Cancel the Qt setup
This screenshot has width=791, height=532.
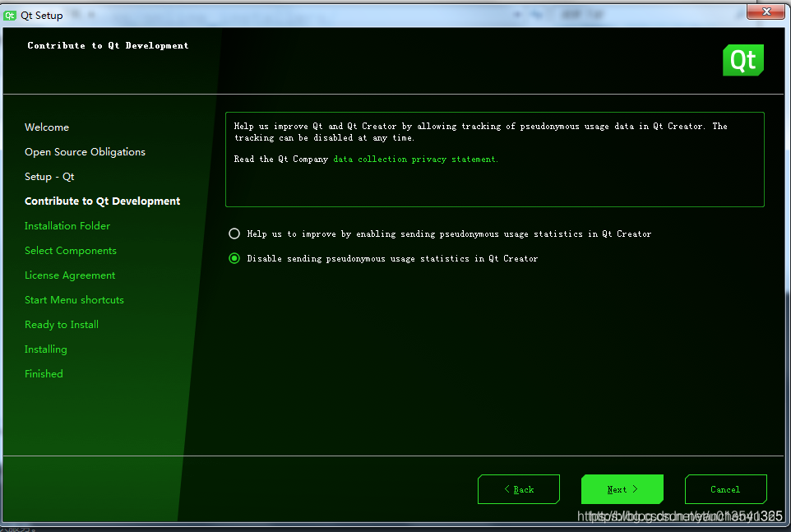(725, 489)
